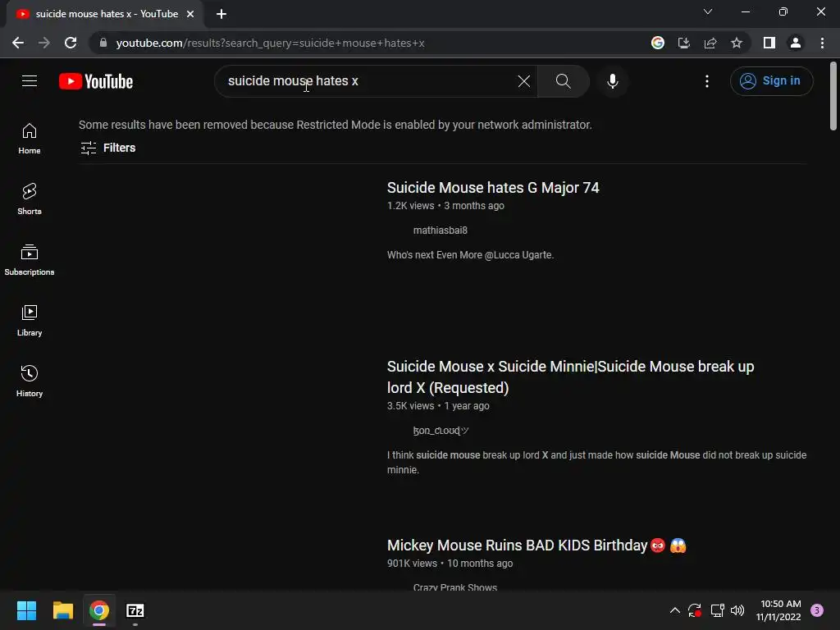Click the "3.5K views • 1 year ago" text
Image resolution: width=840 pixels, height=630 pixels.
pos(438,406)
